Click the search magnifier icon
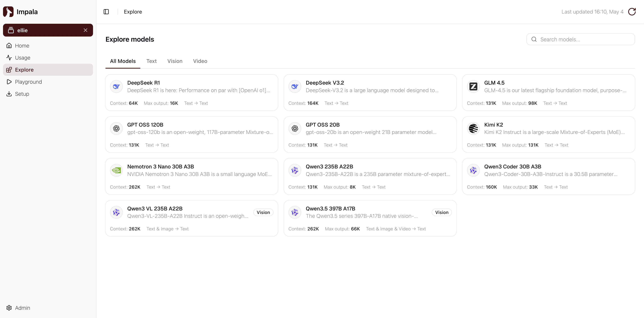Viewport: 644px width, 318px height. (534, 39)
